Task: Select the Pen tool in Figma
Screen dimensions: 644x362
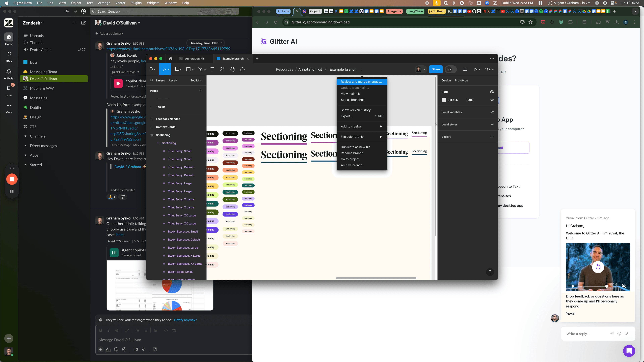Action: 200,69
